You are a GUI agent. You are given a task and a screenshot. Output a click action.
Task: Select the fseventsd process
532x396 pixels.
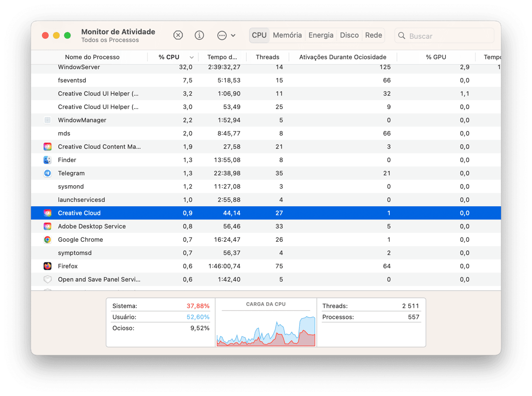pos(72,80)
